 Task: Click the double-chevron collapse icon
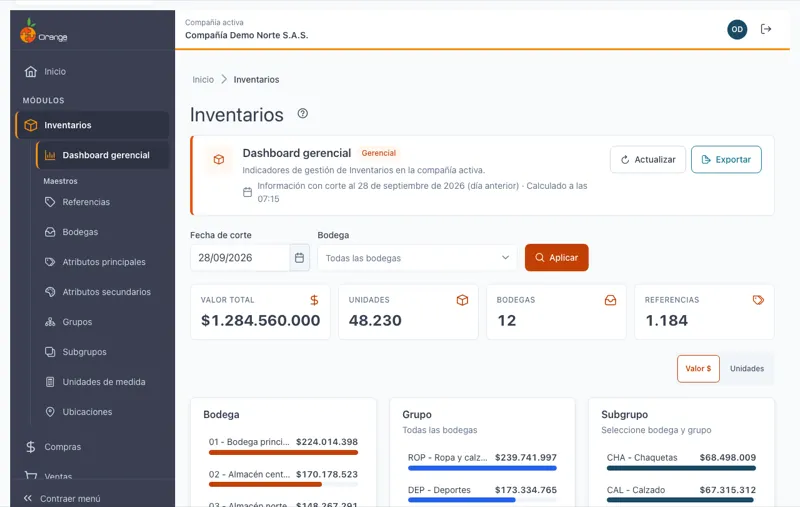click(28, 498)
